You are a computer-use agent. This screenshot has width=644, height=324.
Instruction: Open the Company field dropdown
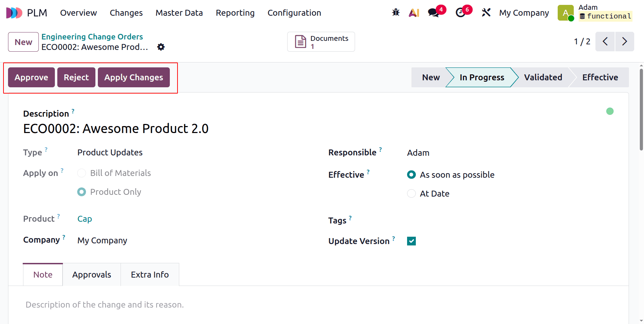102,241
